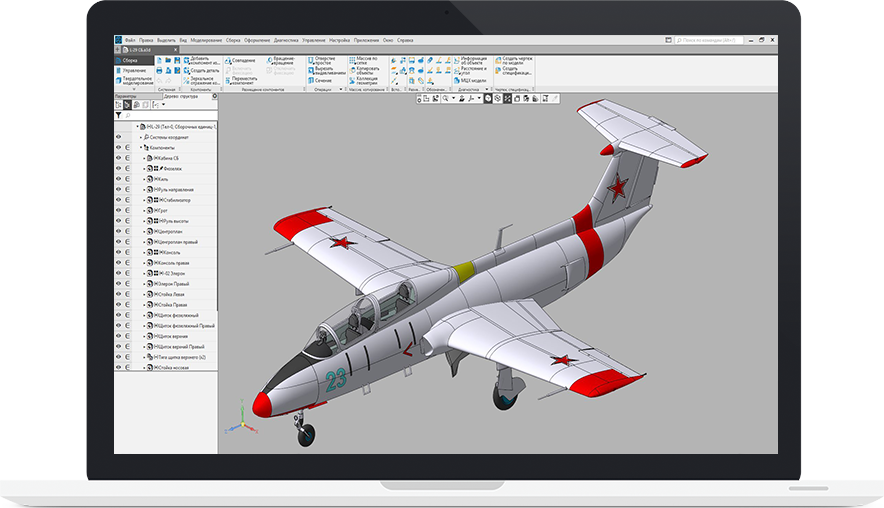884x508 pixels.
Task: Toggle eye visibility for Консоль правая
Action: point(118,263)
